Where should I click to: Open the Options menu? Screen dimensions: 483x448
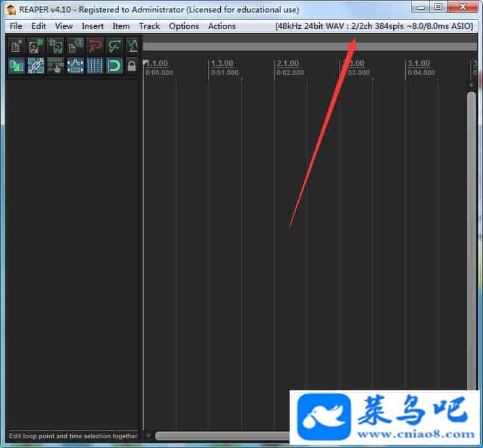[184, 26]
